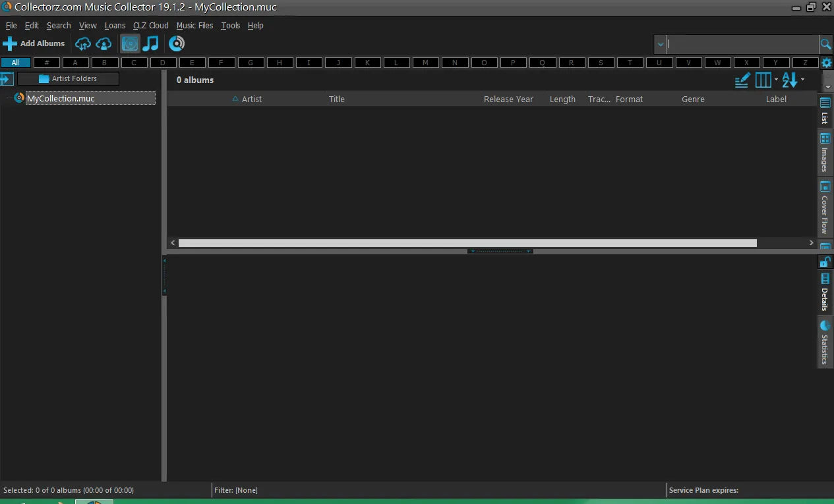Click the magnifying glass search icon
Viewport: 834px width, 504px height.
pos(825,44)
